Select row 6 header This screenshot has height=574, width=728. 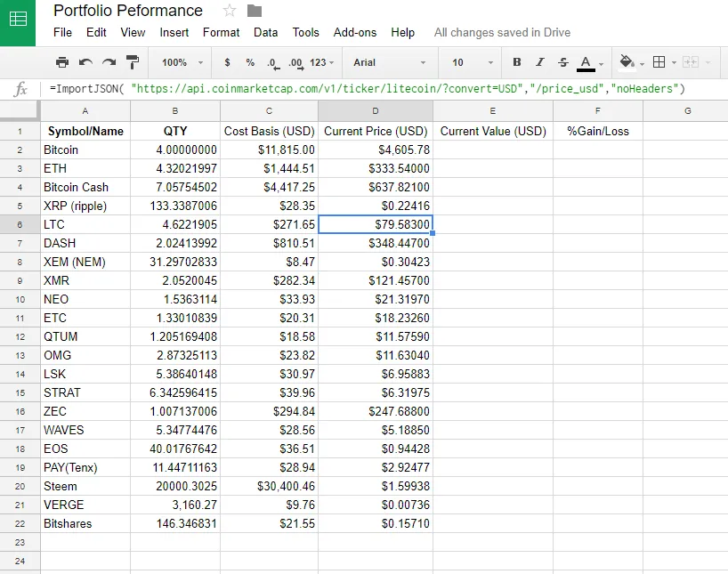[20, 224]
